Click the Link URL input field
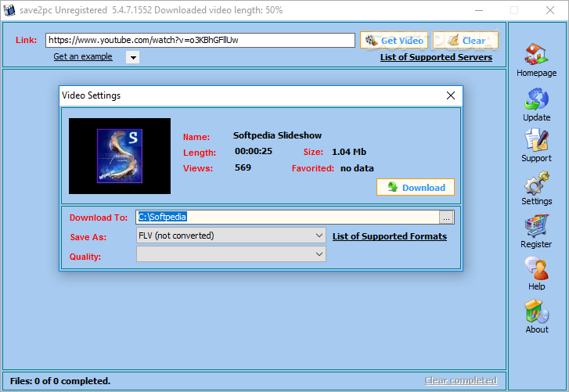Viewport: 569px width, 392px height. point(200,40)
